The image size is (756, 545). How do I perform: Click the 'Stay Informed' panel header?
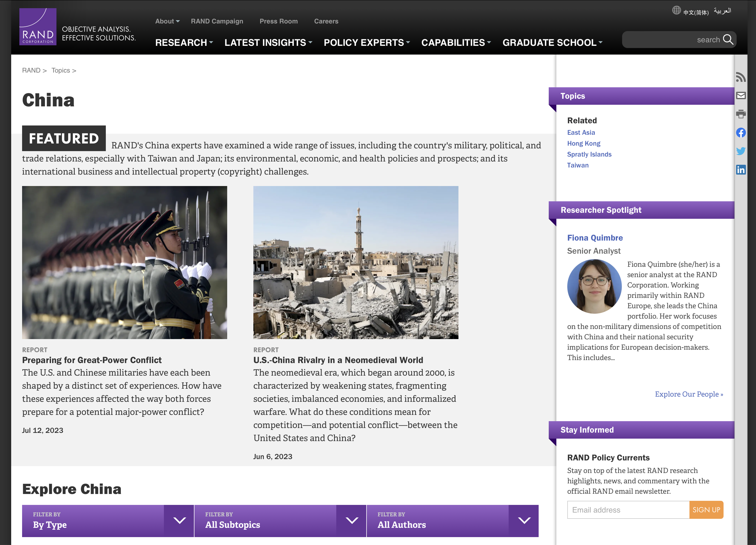641,430
